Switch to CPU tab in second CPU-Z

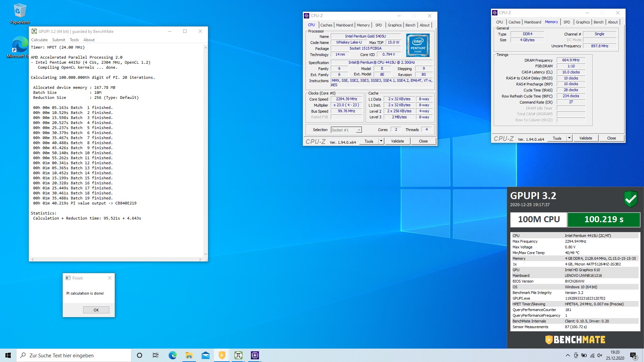point(499,22)
